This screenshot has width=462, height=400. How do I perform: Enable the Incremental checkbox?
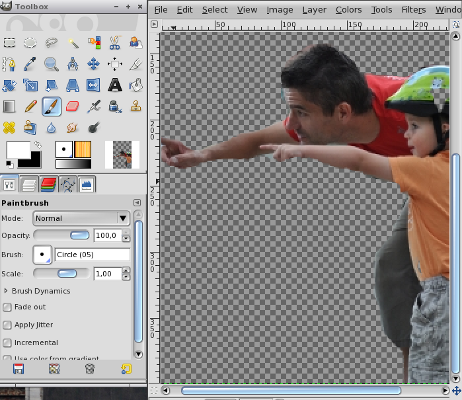[7, 343]
